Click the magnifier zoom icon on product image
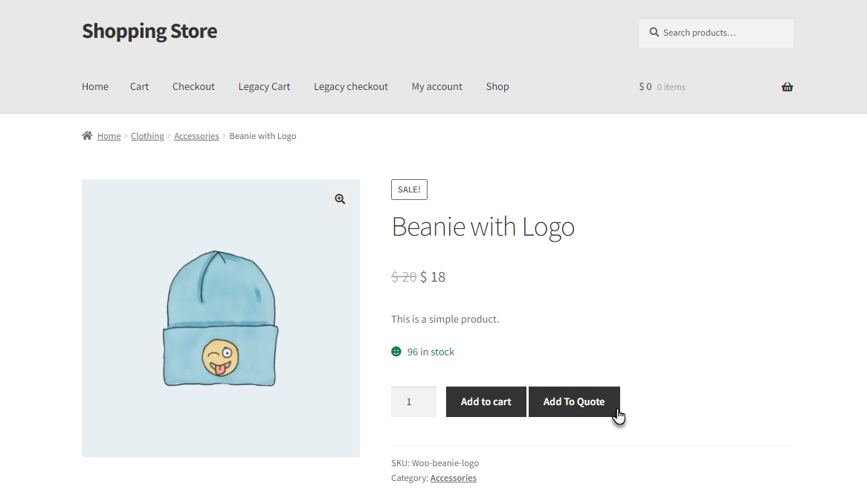This screenshot has width=867, height=504. pyautogui.click(x=340, y=199)
